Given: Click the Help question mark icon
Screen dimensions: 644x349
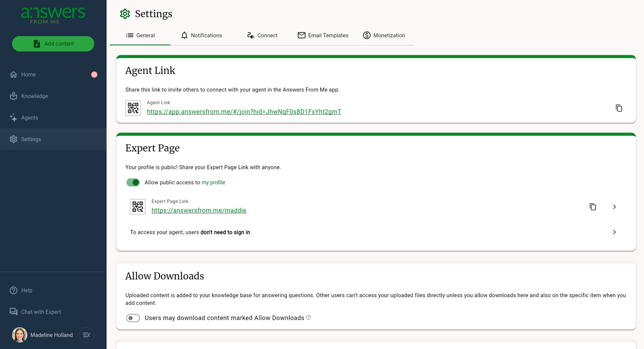Looking at the screenshot, I should coord(14,290).
